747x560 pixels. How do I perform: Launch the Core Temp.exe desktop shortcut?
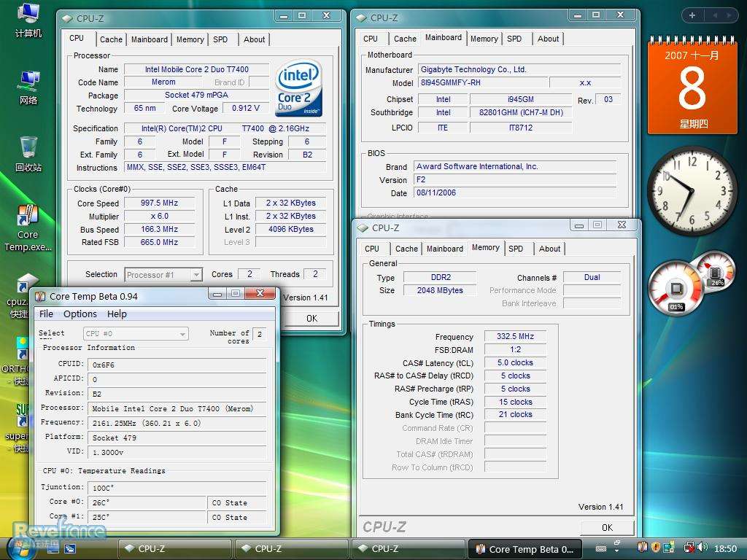point(28,226)
